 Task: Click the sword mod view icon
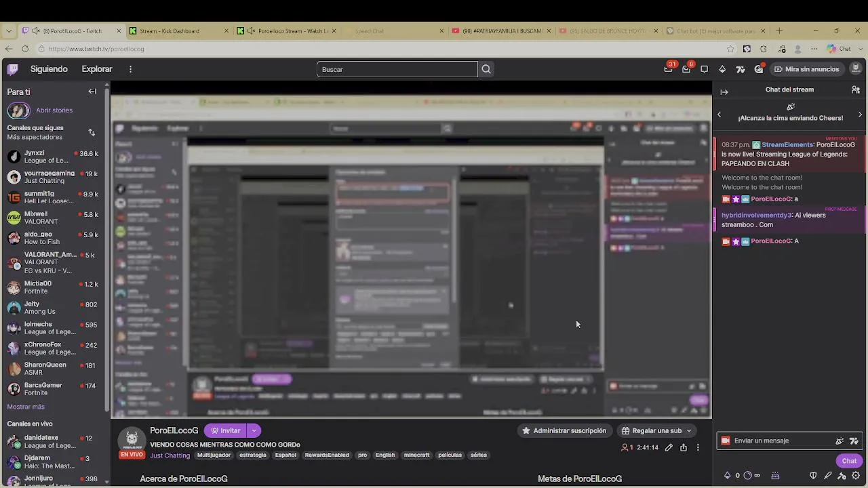[828, 476]
